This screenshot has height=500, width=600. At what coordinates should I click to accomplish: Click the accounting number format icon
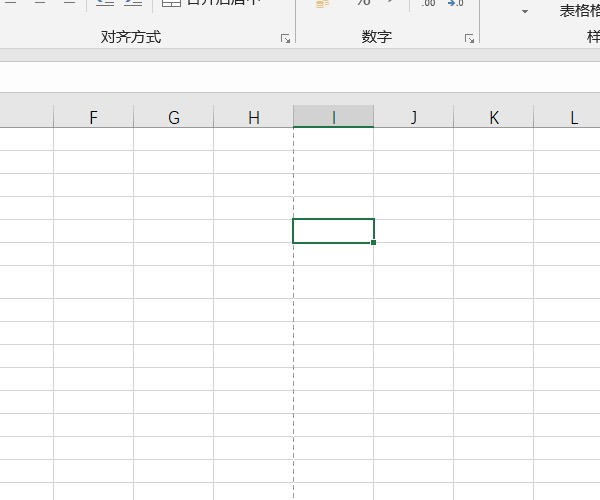point(322,4)
